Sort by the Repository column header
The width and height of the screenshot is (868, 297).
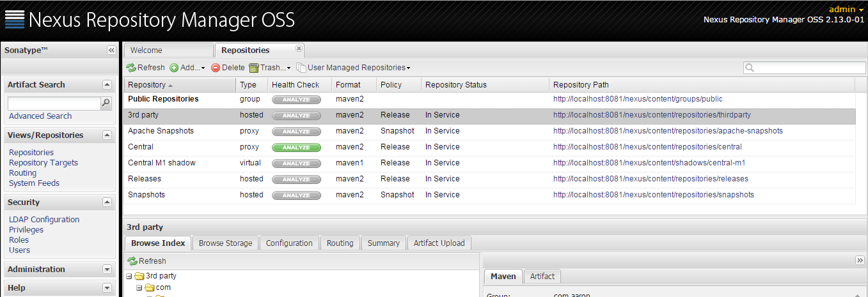click(x=179, y=85)
